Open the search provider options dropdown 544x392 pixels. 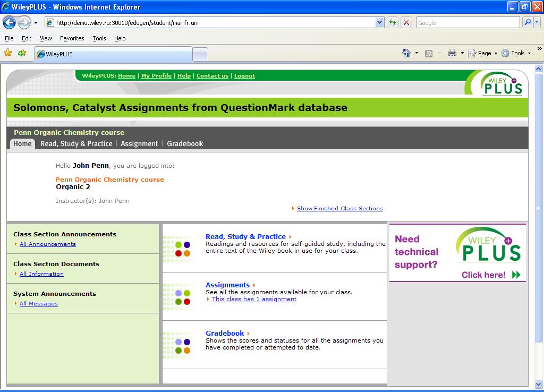[x=537, y=22]
